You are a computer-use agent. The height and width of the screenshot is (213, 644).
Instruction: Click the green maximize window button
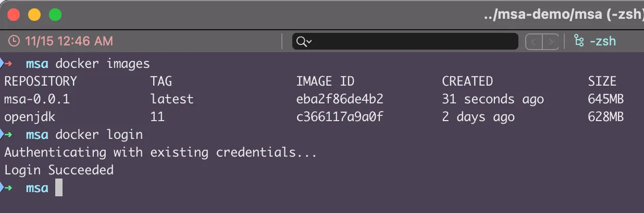(x=55, y=15)
